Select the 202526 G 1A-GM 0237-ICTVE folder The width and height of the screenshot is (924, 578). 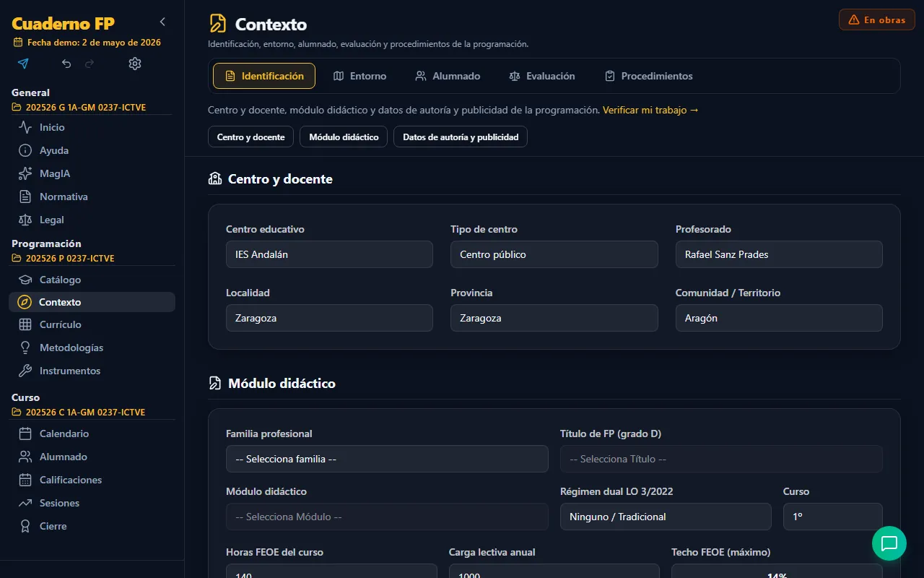[x=79, y=108]
